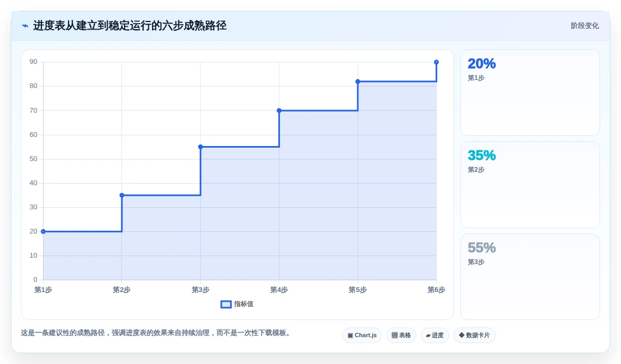
Task: Click the 第4步 x-axis label
Action: point(279,290)
